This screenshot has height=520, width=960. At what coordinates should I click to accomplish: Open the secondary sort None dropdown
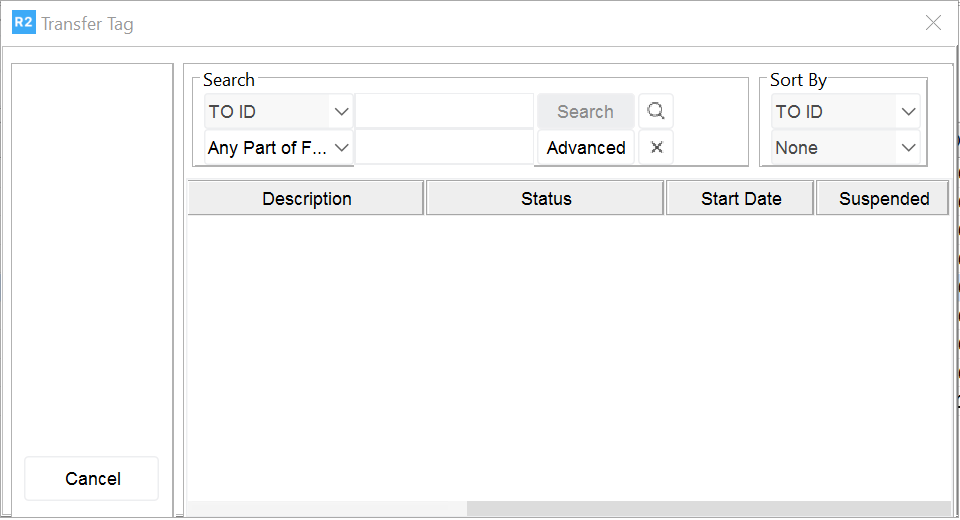[846, 147]
